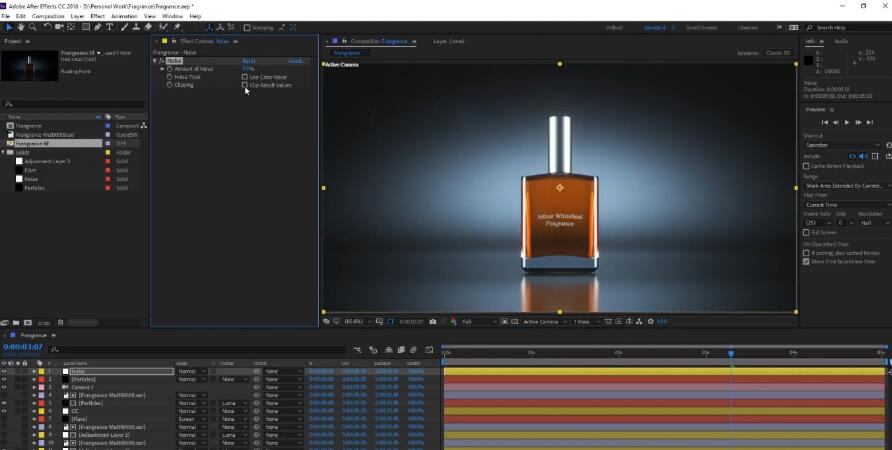Open the Composition menu
This screenshot has height=450, width=892.
point(48,16)
